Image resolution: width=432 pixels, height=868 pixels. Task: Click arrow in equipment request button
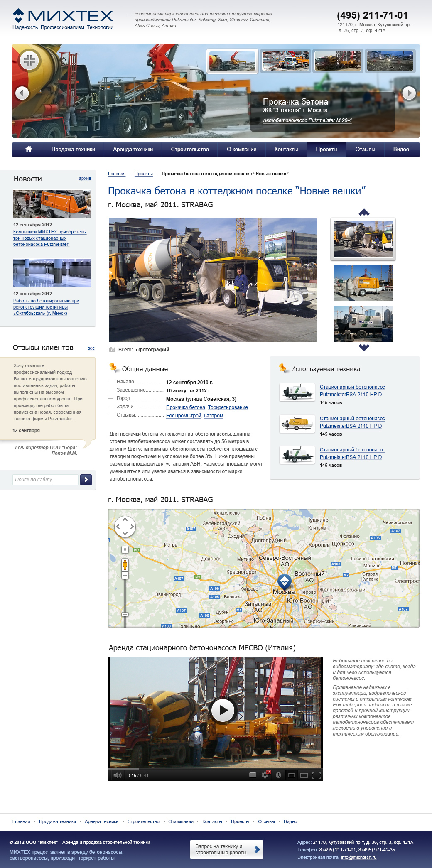click(257, 849)
